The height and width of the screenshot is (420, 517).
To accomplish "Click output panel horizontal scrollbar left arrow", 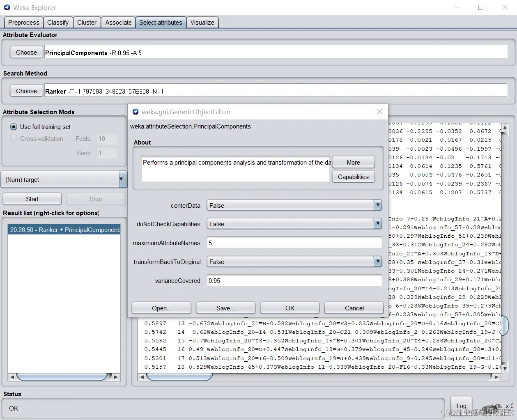I will pos(142,376).
